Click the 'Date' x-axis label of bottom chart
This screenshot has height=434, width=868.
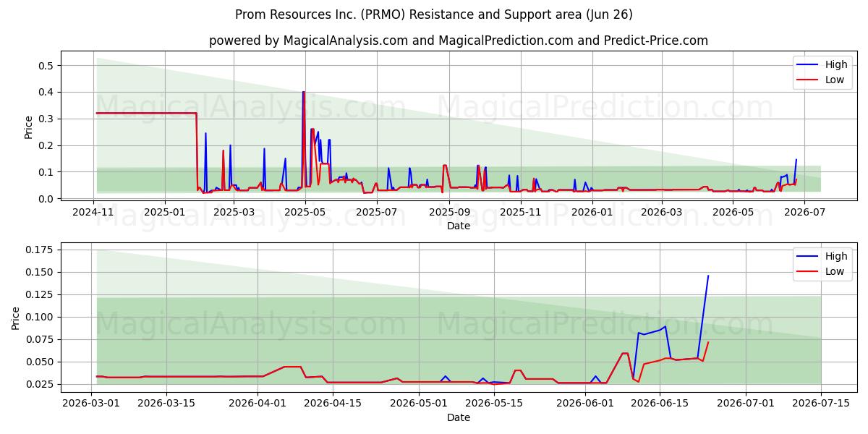(x=459, y=417)
